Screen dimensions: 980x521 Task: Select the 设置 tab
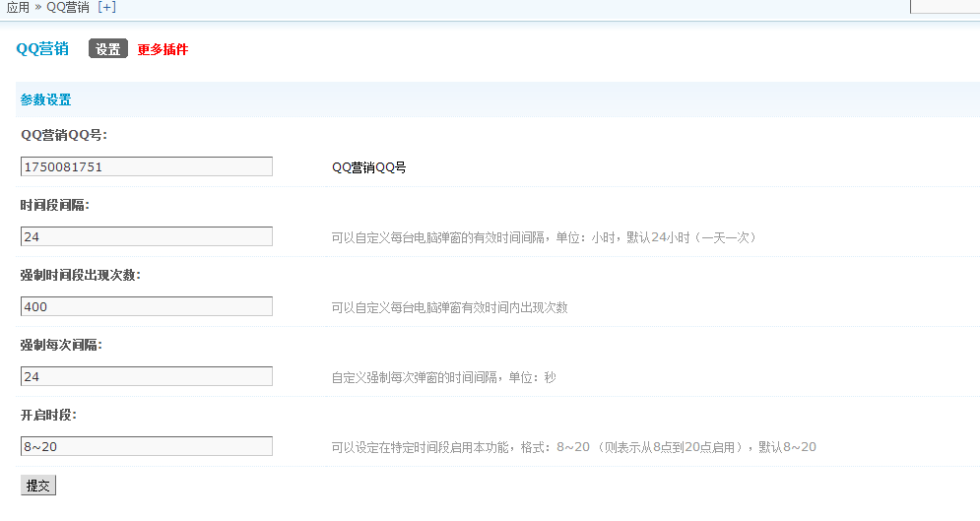tap(108, 48)
